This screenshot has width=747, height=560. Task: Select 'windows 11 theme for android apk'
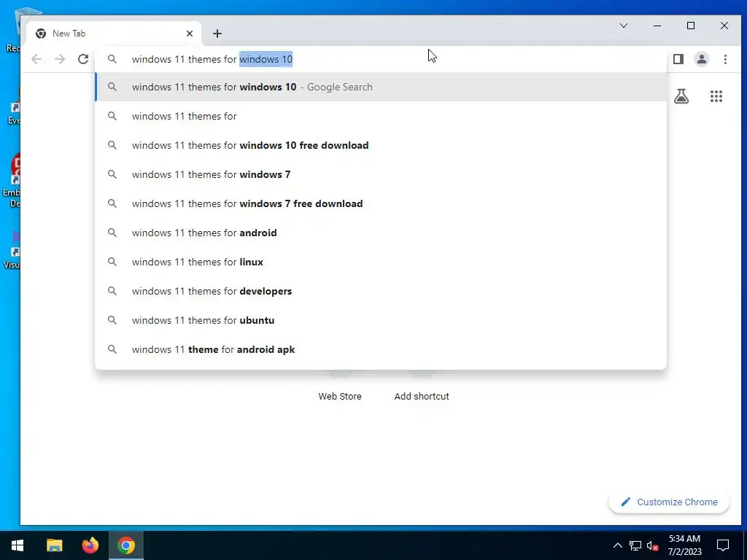pos(381,349)
